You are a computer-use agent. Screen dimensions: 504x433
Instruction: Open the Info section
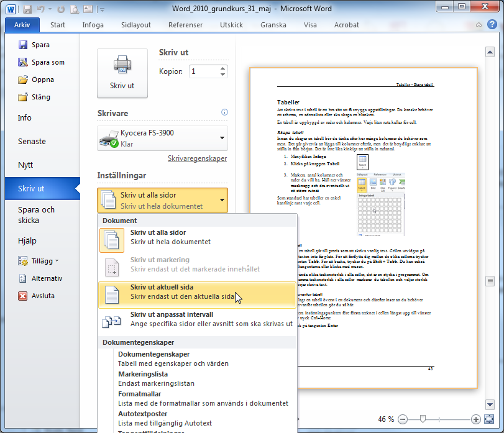tap(25, 117)
